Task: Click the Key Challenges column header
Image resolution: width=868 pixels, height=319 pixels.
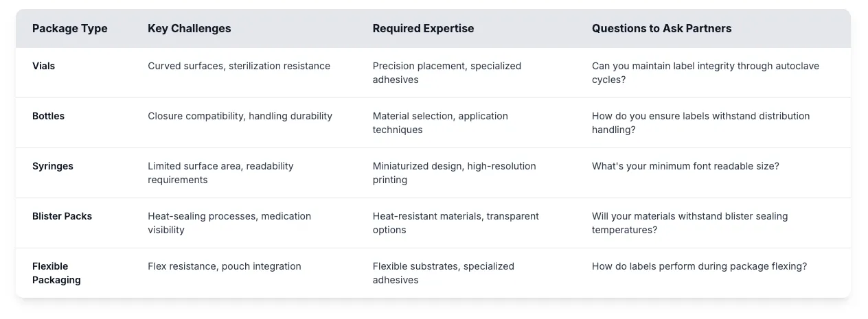Action: 189,29
